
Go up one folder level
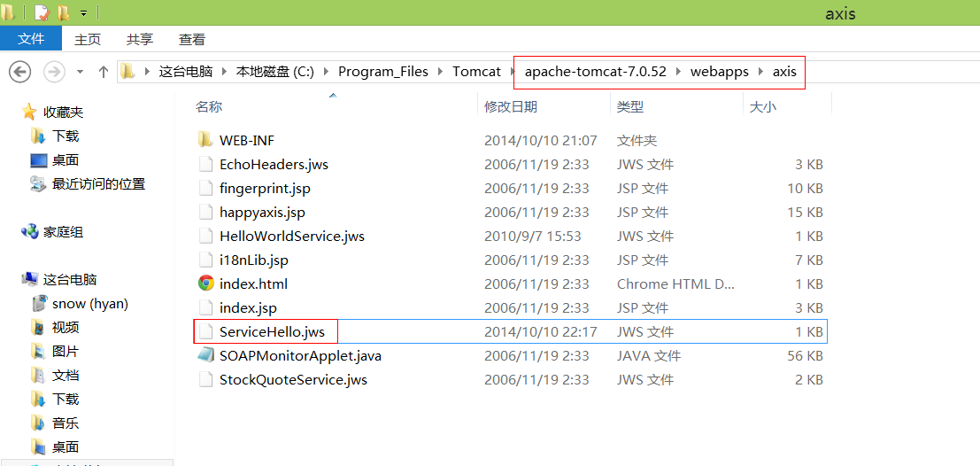coord(104,71)
